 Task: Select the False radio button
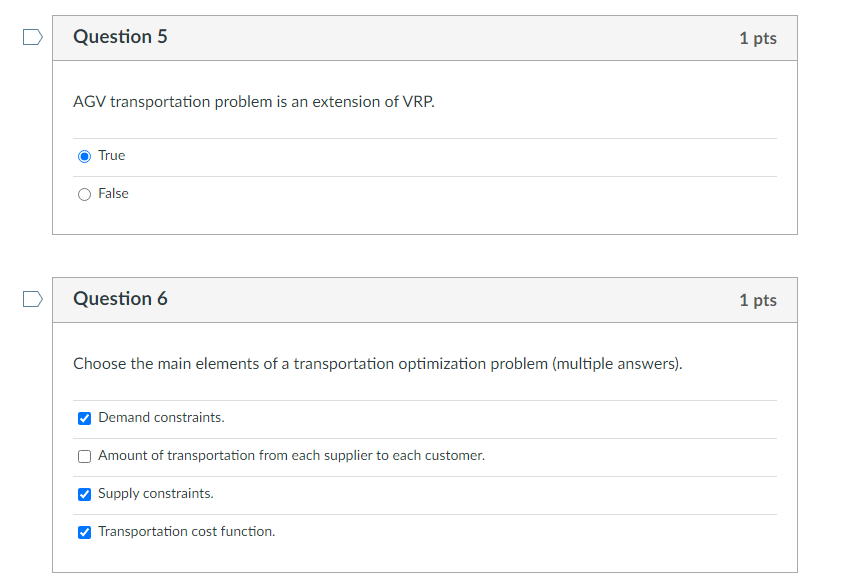[84, 193]
